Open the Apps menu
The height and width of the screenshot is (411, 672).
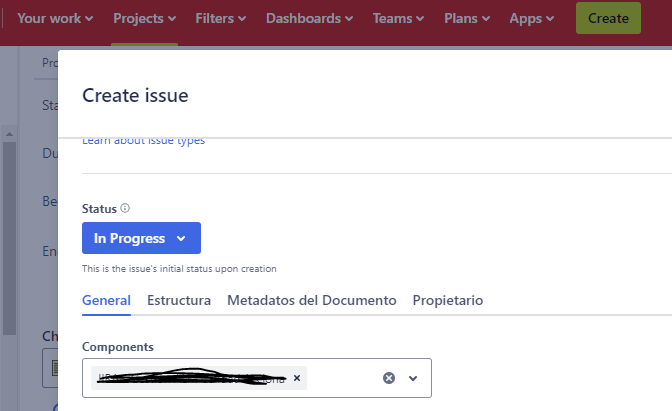tap(531, 18)
